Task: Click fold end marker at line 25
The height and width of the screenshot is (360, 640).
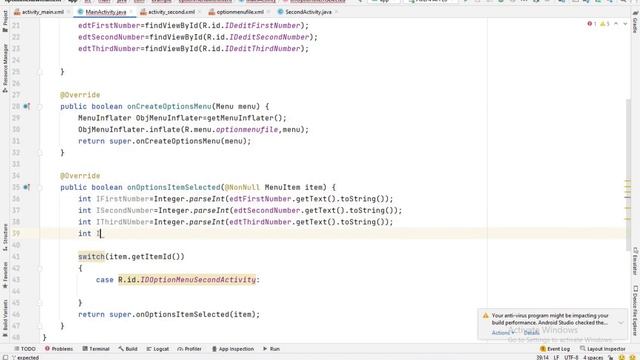Action: point(40,72)
